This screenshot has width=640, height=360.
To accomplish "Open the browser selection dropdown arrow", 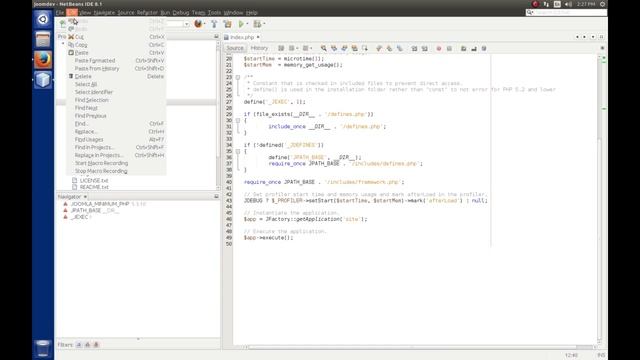I will 204,24.
